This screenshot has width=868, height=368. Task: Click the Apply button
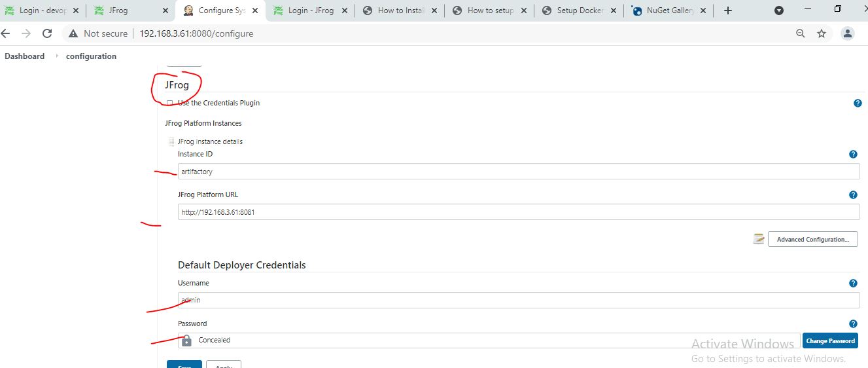224,364
